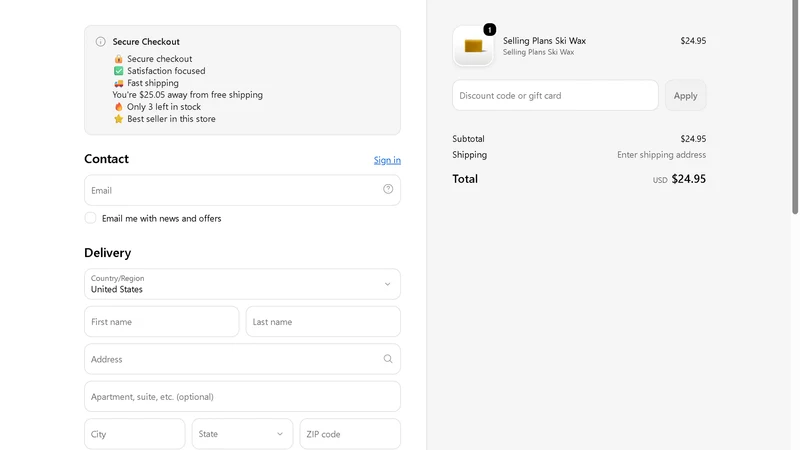Focus the Address input field
The height and width of the screenshot is (450, 800).
click(x=242, y=359)
